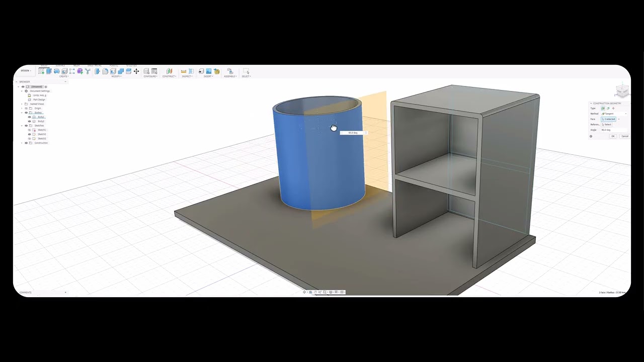Choose the axis type icon in Construction Geometry
This screenshot has width=644, height=362.
point(608,108)
